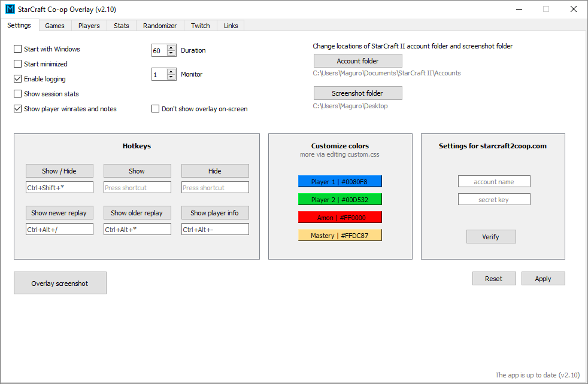
Task: Edit the Ctrl+Shift+* shortcut field
Action: click(59, 187)
